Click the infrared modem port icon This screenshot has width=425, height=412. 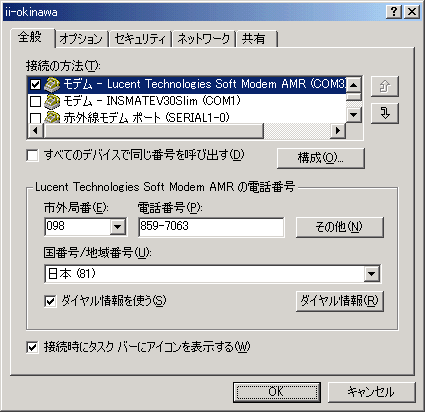pyautogui.click(x=52, y=117)
